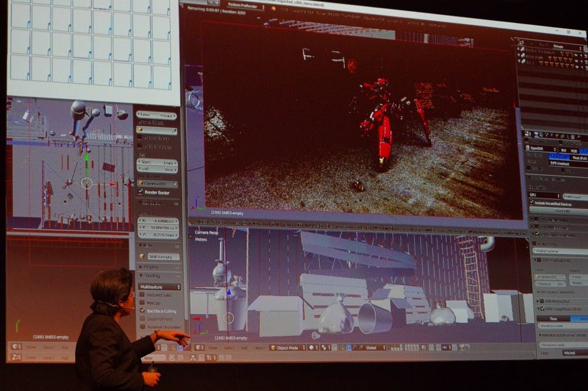Click the eyedropper on lock-to-object field
The image size is (588, 391).
174,131
